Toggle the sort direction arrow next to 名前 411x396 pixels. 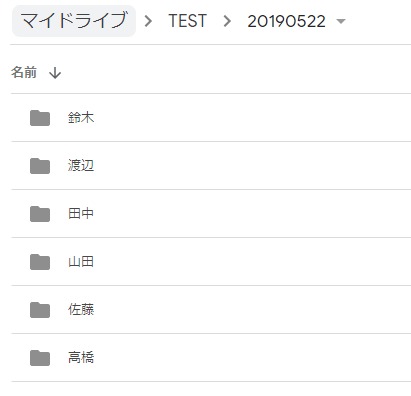point(55,73)
